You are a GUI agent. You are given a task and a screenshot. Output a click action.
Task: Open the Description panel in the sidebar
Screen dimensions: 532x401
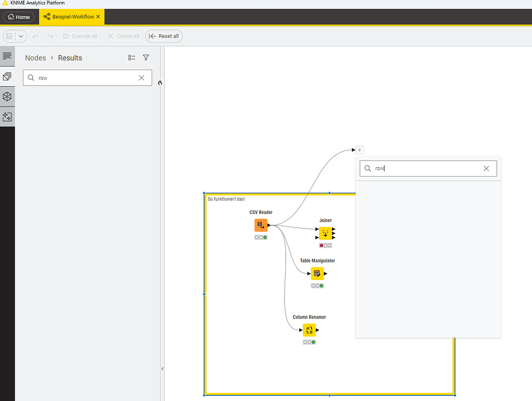[x=7, y=56]
